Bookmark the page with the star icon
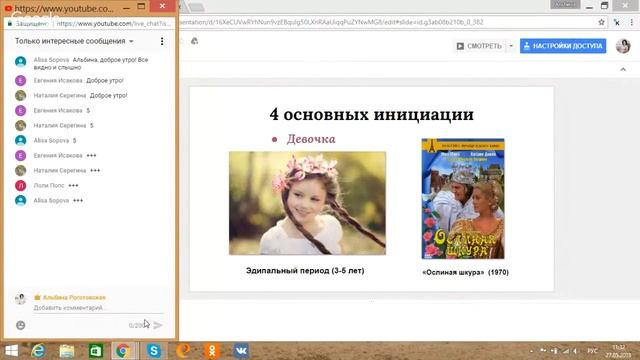640x360 pixels. point(601,22)
